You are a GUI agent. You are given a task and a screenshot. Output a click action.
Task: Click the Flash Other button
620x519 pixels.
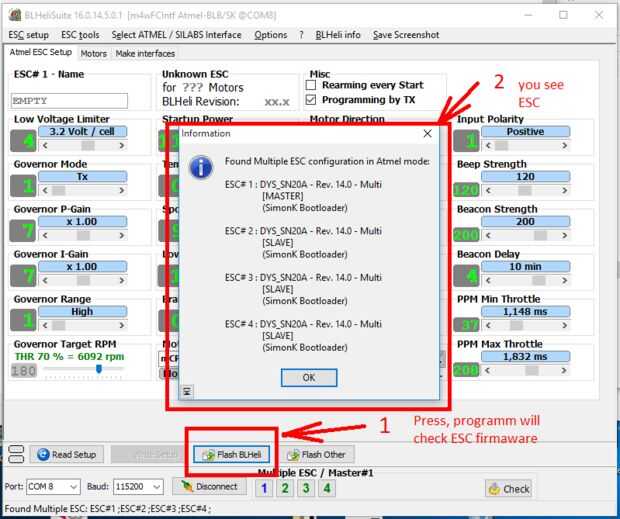[317, 455]
